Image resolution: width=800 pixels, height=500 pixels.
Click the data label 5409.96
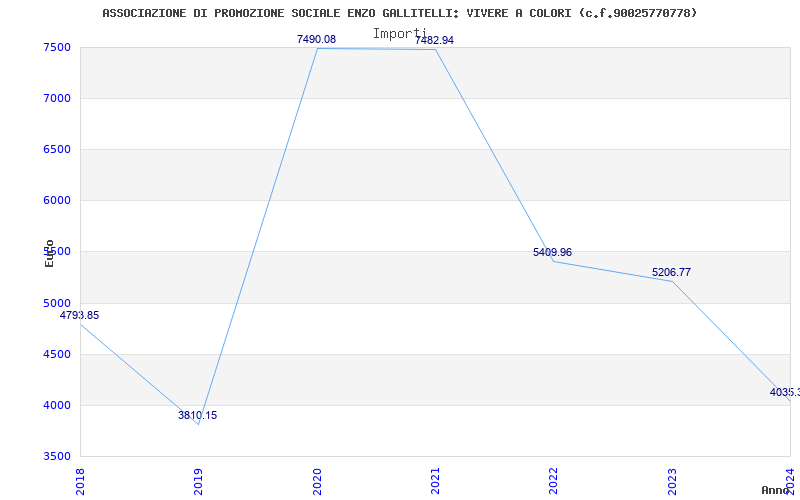tap(553, 253)
